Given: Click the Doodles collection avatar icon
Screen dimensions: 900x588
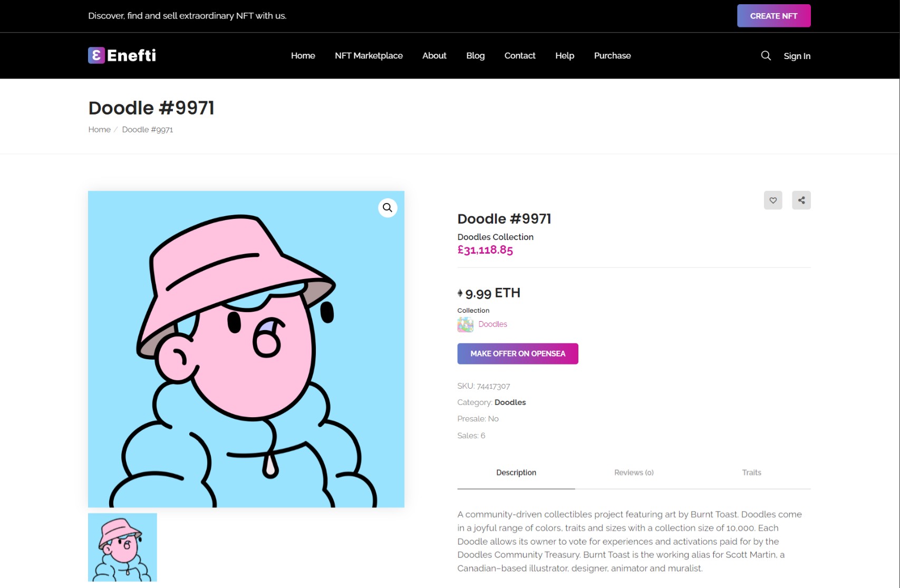Looking at the screenshot, I should pyautogui.click(x=465, y=324).
